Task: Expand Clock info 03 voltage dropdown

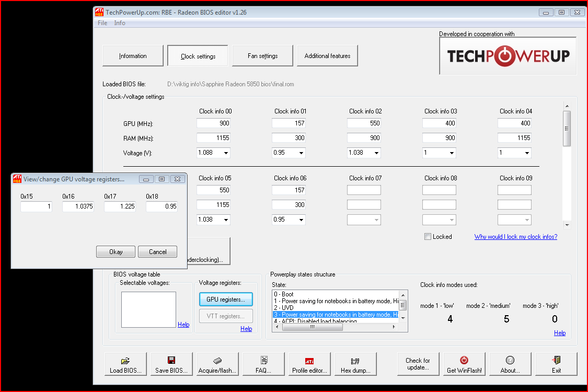Action: [x=452, y=153]
